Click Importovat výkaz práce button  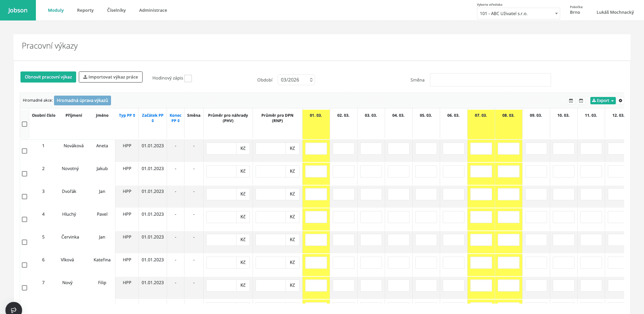point(111,77)
